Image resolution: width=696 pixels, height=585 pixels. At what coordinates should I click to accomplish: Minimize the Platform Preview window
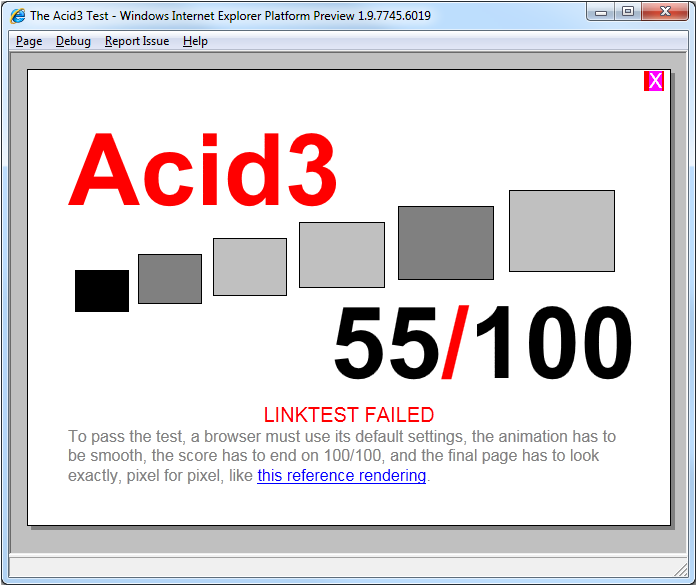[x=601, y=12]
